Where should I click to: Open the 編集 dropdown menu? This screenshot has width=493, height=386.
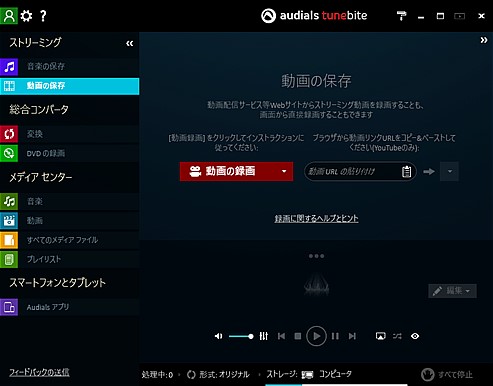click(452, 291)
